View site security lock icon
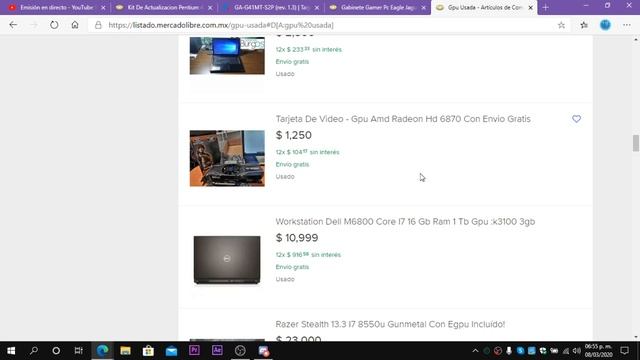The image size is (640, 360). tap(98, 25)
